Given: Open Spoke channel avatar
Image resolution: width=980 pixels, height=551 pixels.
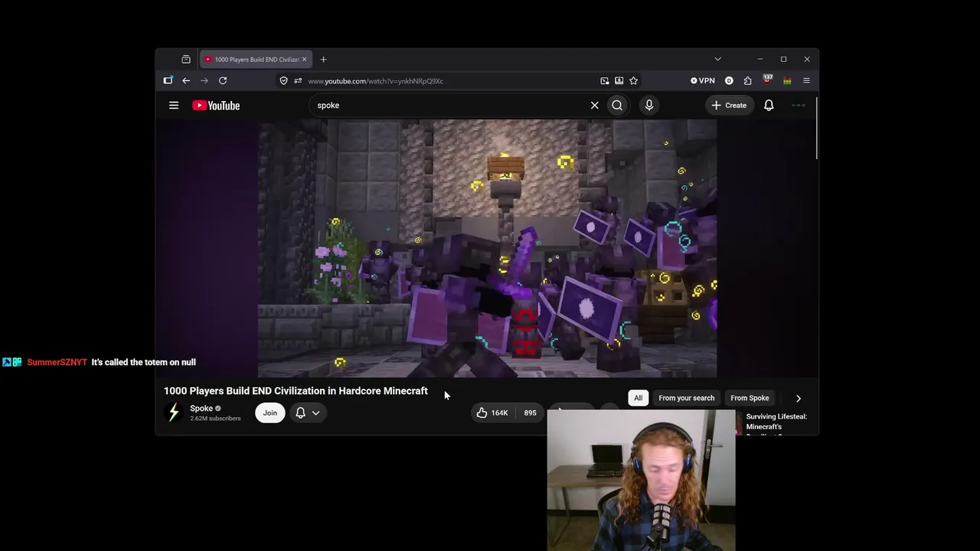Looking at the screenshot, I should (174, 412).
